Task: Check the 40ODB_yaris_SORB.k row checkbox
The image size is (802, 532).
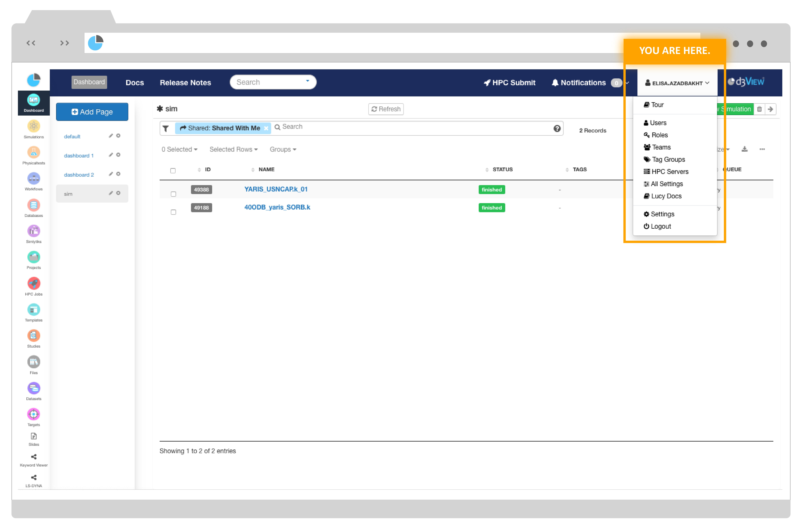Action: (173, 212)
